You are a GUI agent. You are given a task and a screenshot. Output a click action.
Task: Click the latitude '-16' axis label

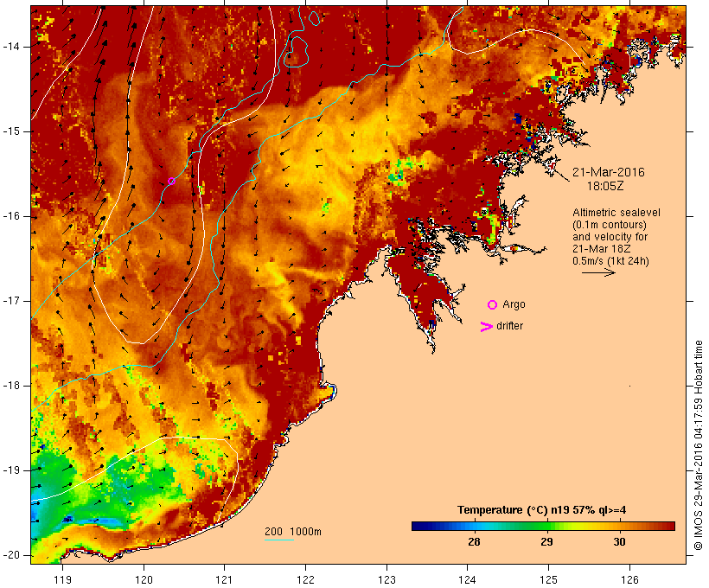pos(11,216)
